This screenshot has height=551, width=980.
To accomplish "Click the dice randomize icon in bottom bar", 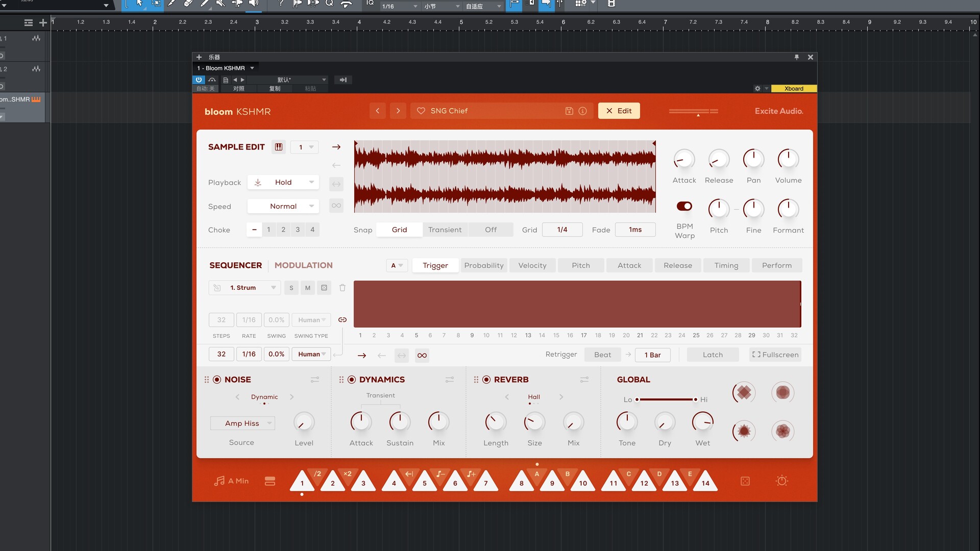I will pos(745,481).
